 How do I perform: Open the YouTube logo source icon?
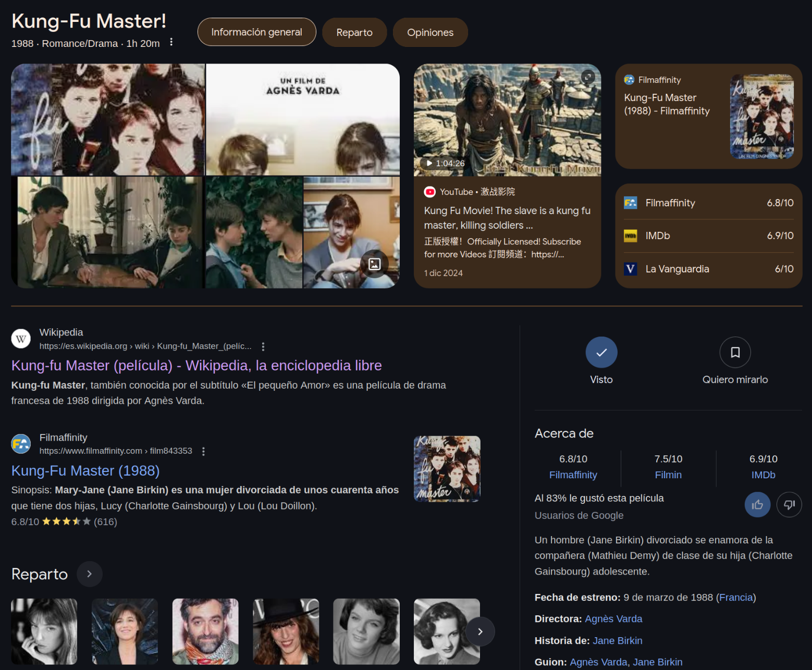pos(429,192)
